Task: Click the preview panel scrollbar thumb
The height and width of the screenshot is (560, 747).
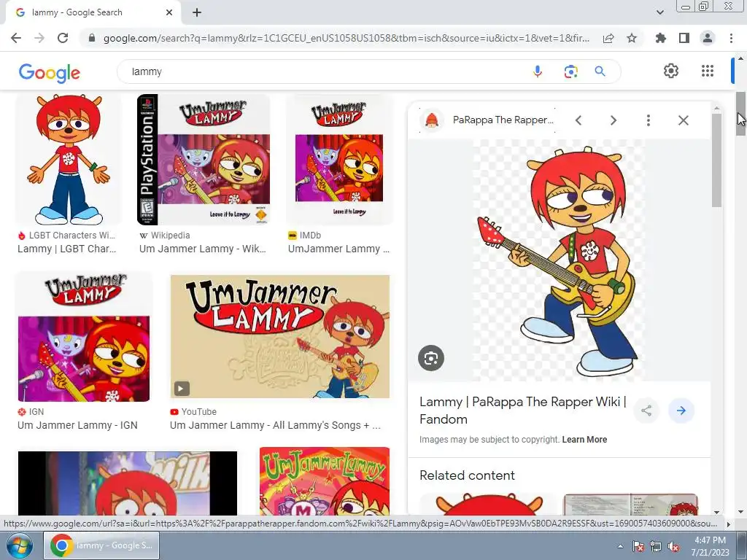Action: (716, 160)
